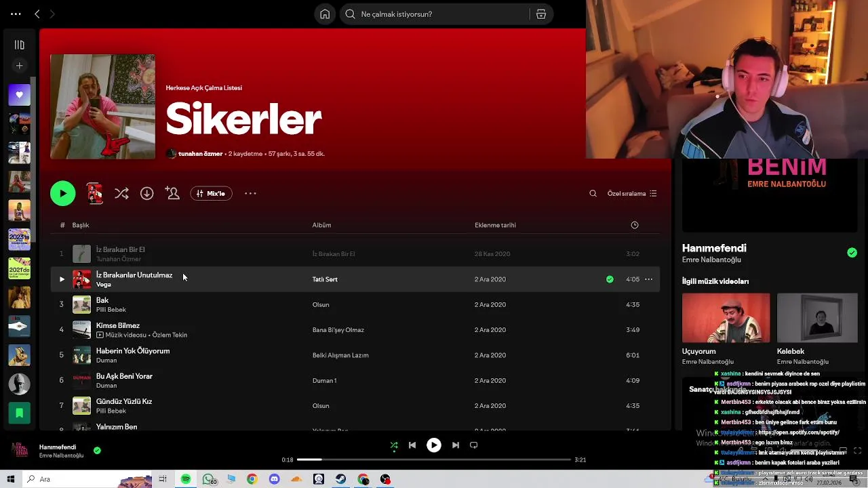Open now playing album art in bar
This screenshot has width=868, height=488.
(x=19, y=450)
